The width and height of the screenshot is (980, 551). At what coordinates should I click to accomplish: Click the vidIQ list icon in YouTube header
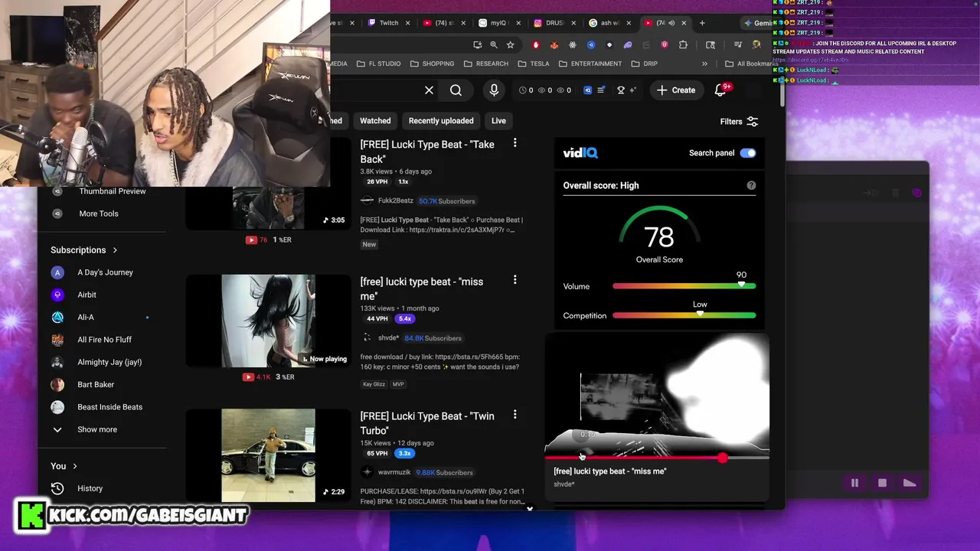point(602,90)
